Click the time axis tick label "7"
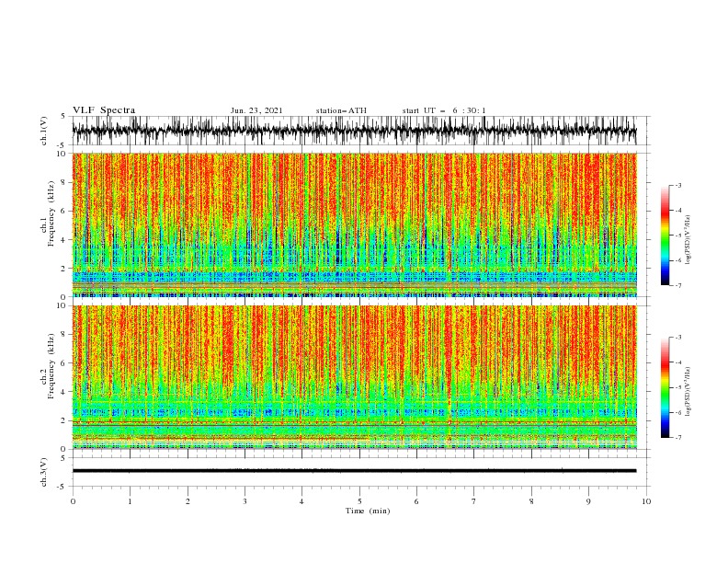 (x=474, y=501)
